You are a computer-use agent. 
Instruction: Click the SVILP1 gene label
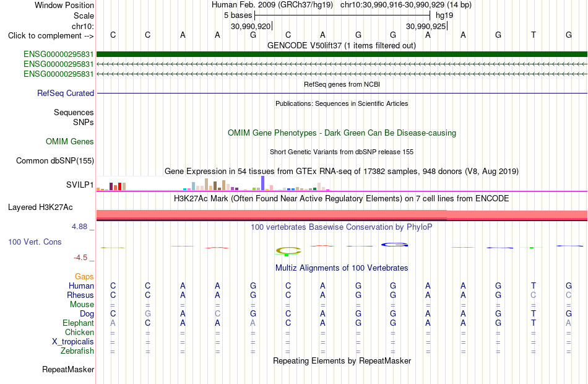pyautogui.click(x=80, y=185)
